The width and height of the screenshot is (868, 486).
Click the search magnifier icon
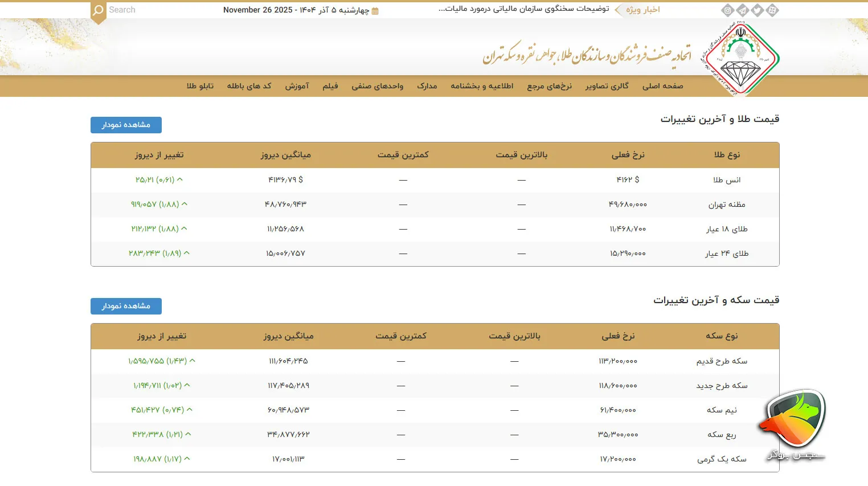[x=97, y=10]
